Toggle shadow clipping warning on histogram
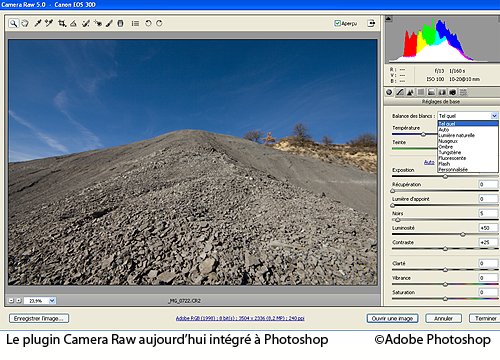 [388, 19]
